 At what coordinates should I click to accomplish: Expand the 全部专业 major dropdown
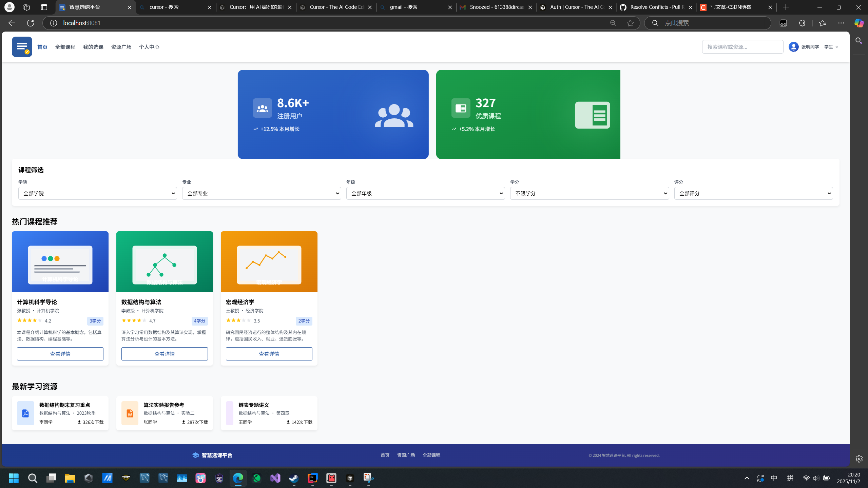pos(261,193)
